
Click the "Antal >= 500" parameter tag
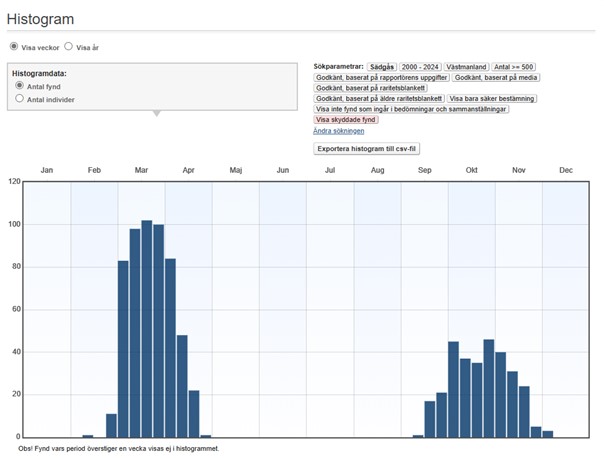[515, 66]
